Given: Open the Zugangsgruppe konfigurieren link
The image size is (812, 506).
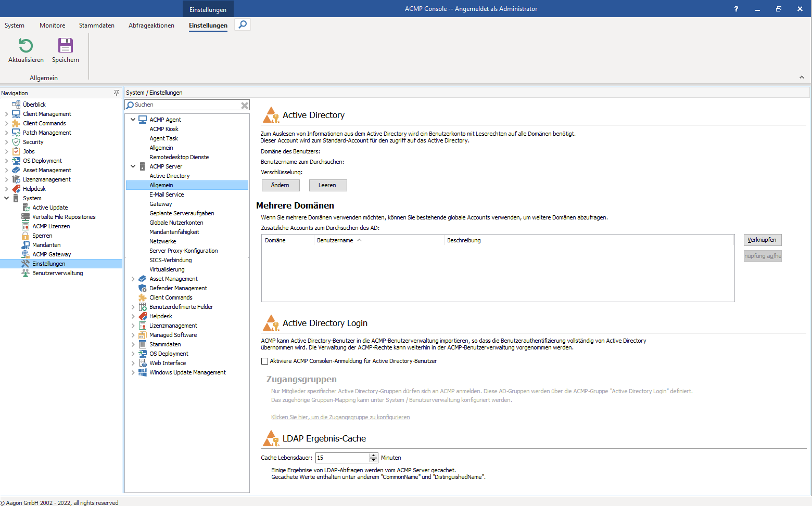Looking at the screenshot, I should pos(340,417).
